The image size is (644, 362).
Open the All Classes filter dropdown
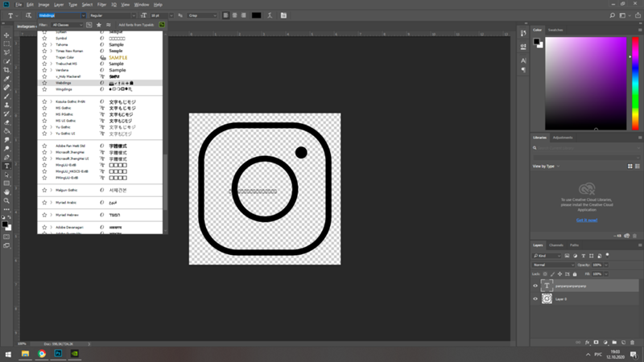(x=68, y=25)
